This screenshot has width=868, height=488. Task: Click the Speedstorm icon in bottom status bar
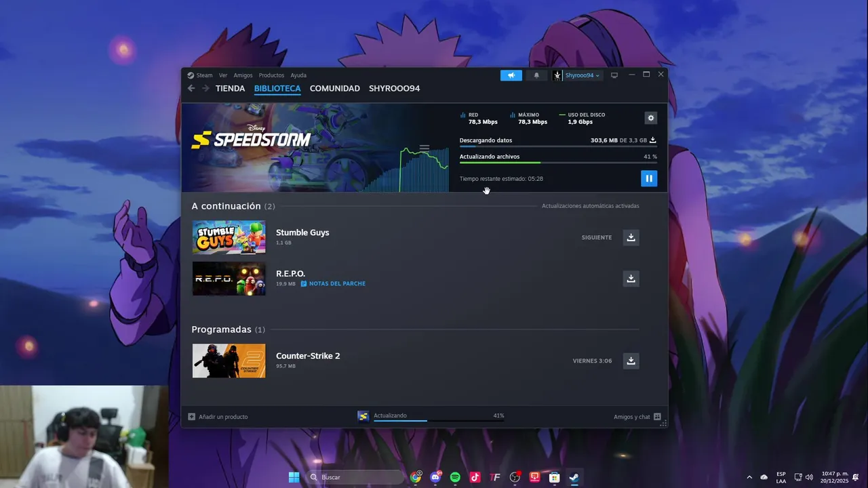(x=363, y=416)
